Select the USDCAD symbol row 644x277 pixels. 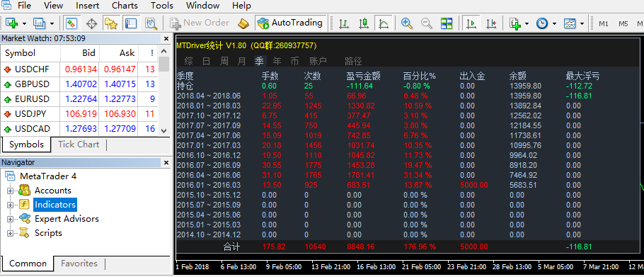[x=79, y=129]
